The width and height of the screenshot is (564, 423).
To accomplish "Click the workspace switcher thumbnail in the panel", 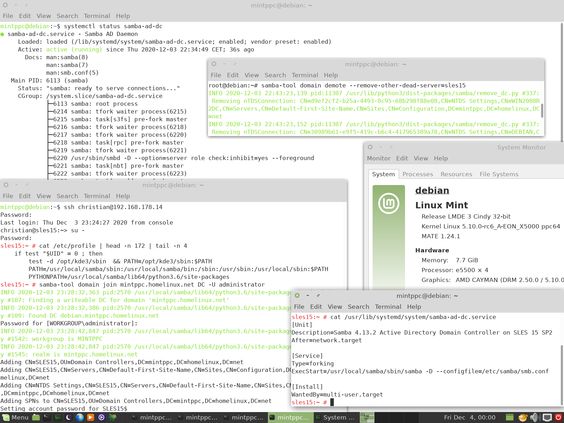I will click(367, 418).
